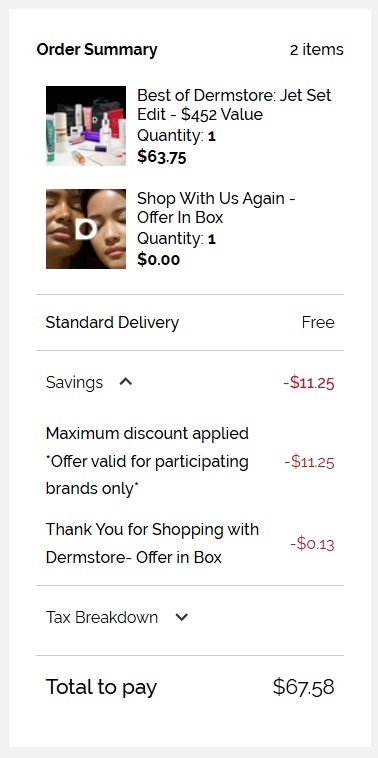Click the Shop With Us Again title
378x758 pixels.
tap(216, 208)
